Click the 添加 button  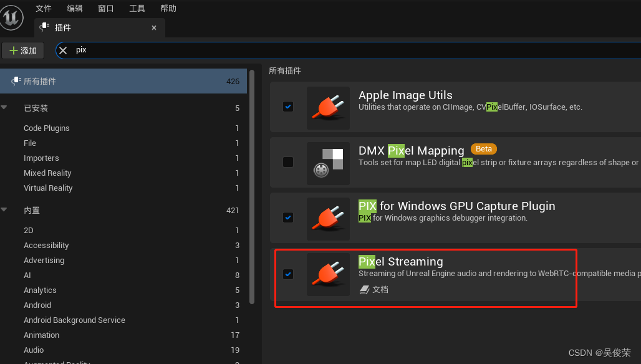click(x=23, y=50)
